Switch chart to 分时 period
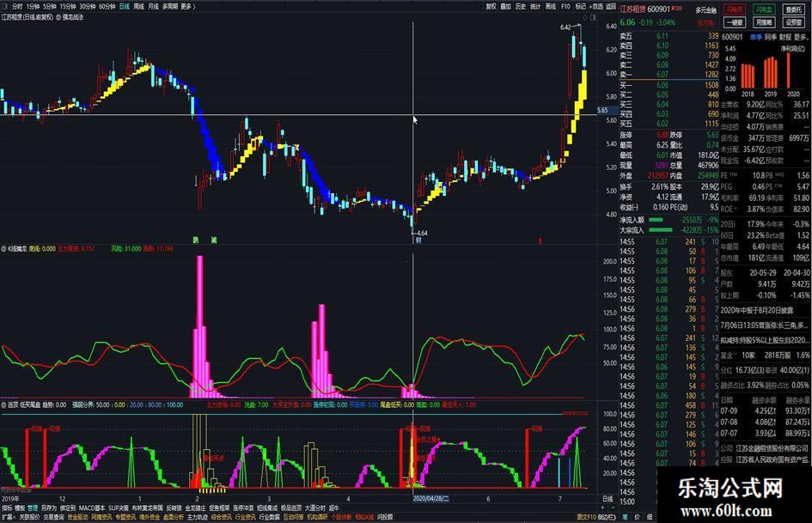 (17, 6)
